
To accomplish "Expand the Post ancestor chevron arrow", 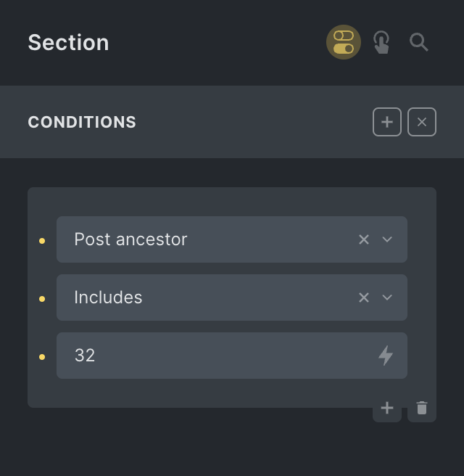I will (387, 239).
